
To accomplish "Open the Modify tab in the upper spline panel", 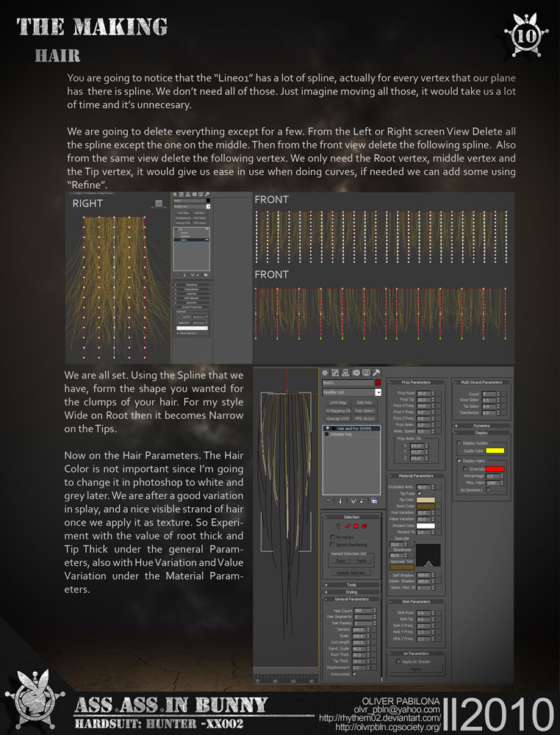I will tap(182, 194).
